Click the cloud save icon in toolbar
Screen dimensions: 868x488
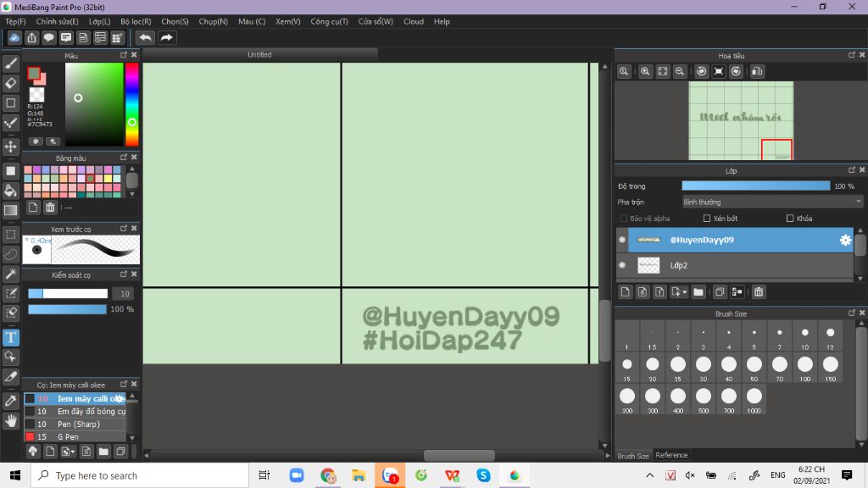(14, 37)
